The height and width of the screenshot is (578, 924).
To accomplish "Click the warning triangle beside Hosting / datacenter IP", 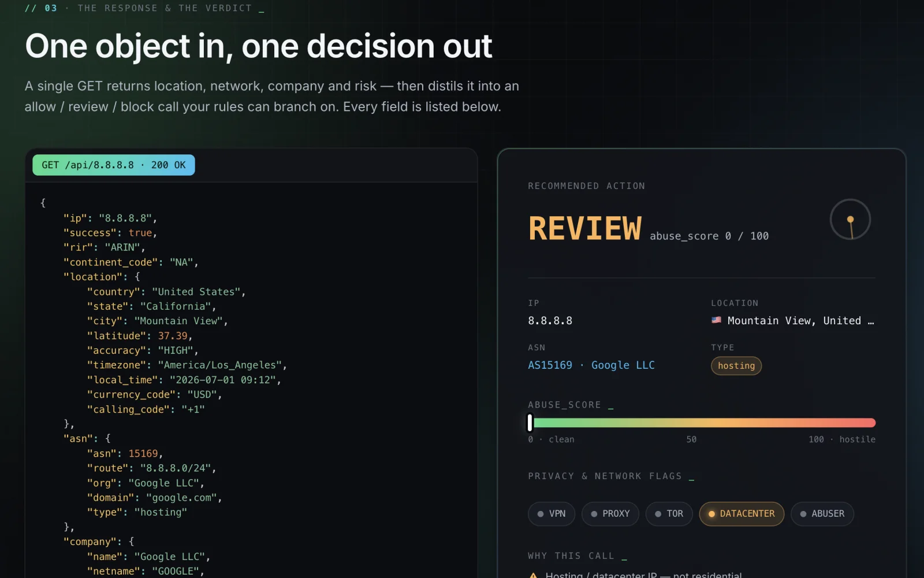I will tap(533, 575).
